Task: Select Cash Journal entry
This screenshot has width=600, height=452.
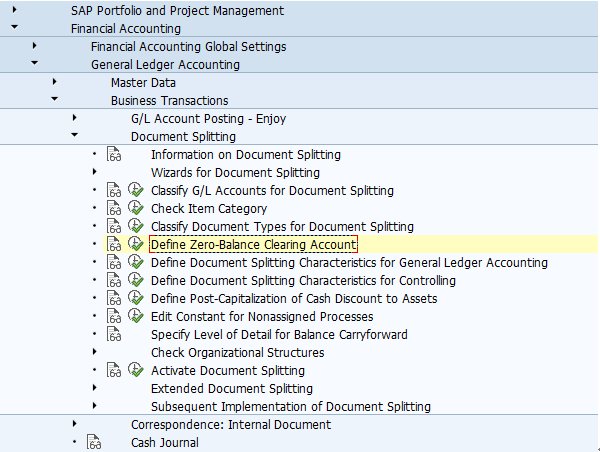Action: pyautogui.click(x=165, y=442)
